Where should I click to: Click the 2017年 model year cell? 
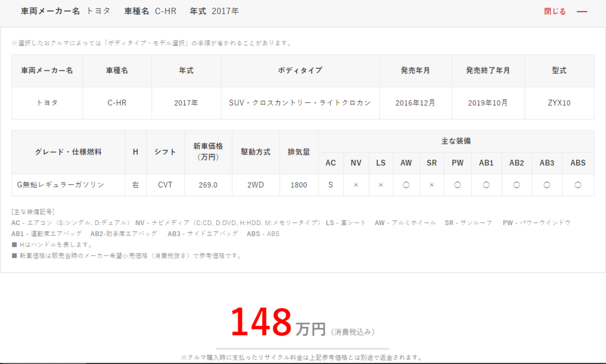(x=186, y=103)
